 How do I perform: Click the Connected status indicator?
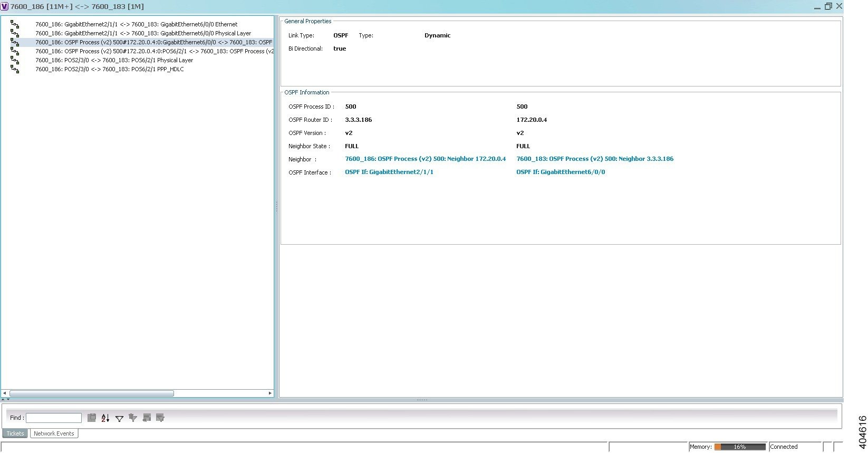coord(784,447)
